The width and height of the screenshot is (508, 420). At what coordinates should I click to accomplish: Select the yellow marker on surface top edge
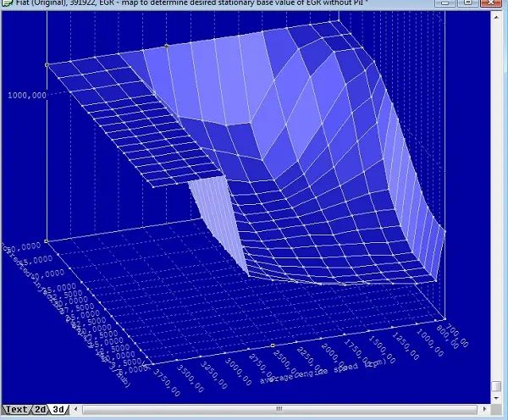tap(167, 45)
